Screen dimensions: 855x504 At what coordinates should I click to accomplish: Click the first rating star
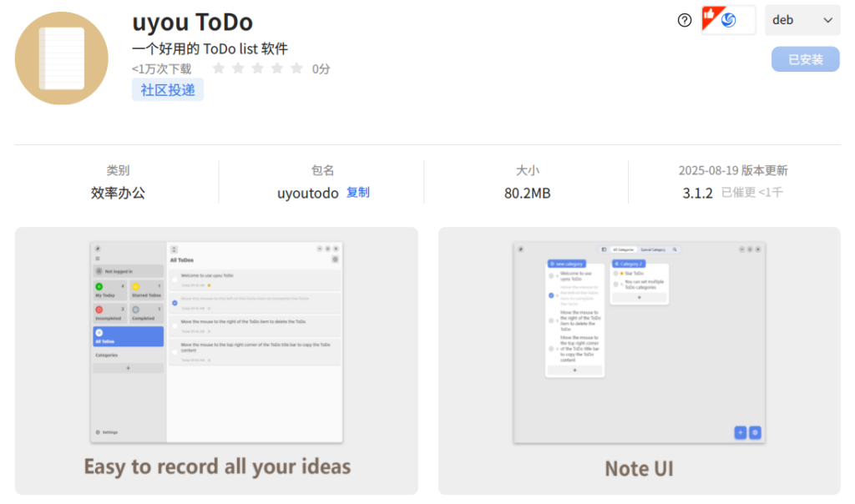point(219,68)
